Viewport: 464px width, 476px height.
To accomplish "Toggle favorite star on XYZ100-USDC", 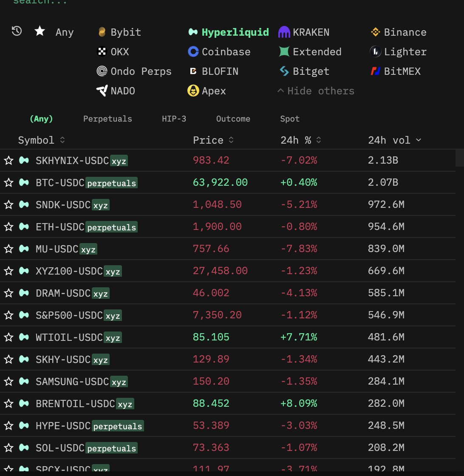I will pyautogui.click(x=8, y=271).
